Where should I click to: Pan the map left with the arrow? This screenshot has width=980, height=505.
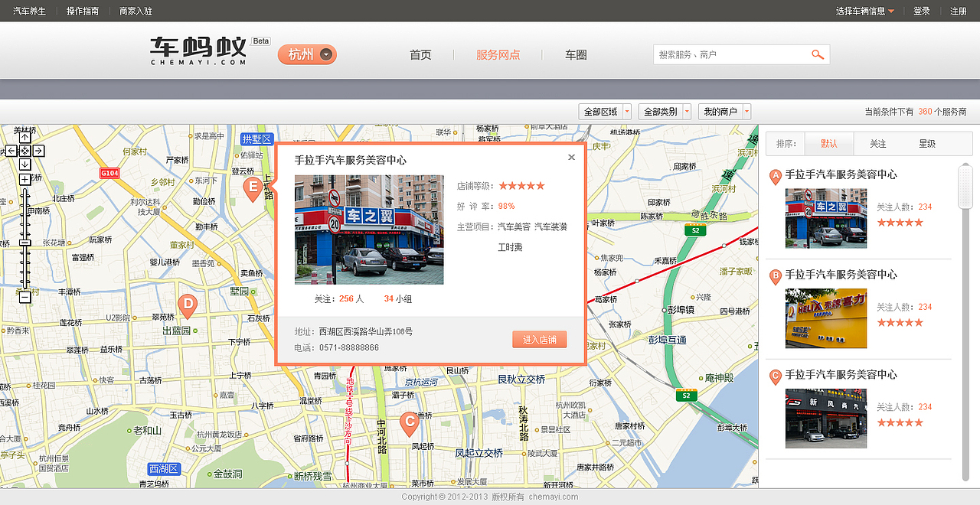pos(11,151)
